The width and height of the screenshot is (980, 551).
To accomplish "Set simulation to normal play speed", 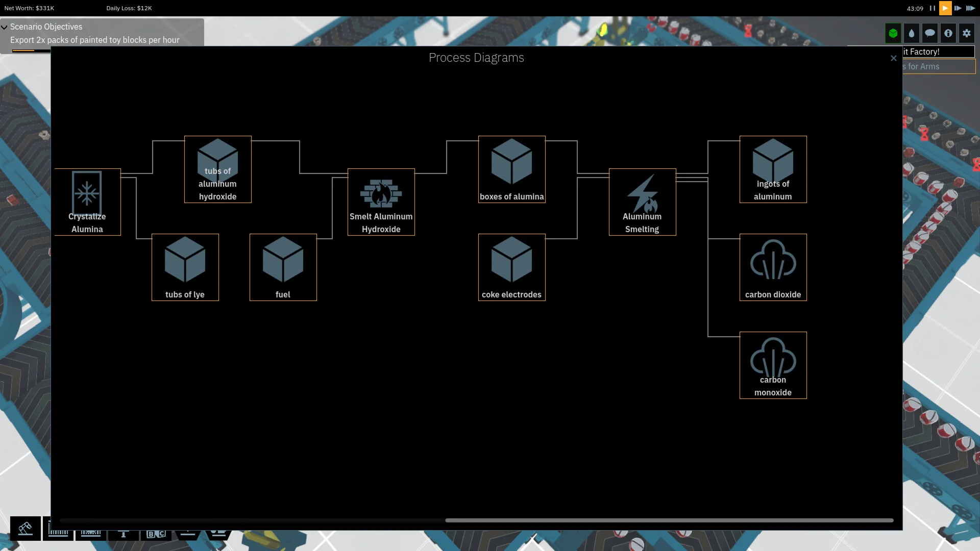I will click(945, 8).
